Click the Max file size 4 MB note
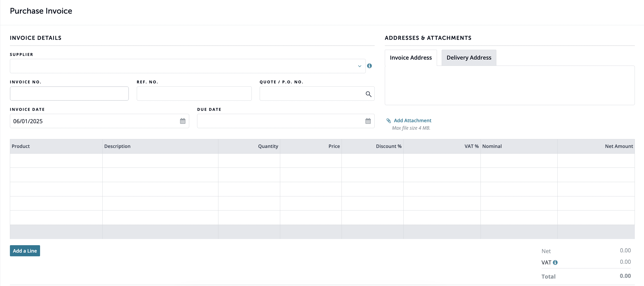Image resolution: width=644 pixels, height=286 pixels. (x=411, y=128)
